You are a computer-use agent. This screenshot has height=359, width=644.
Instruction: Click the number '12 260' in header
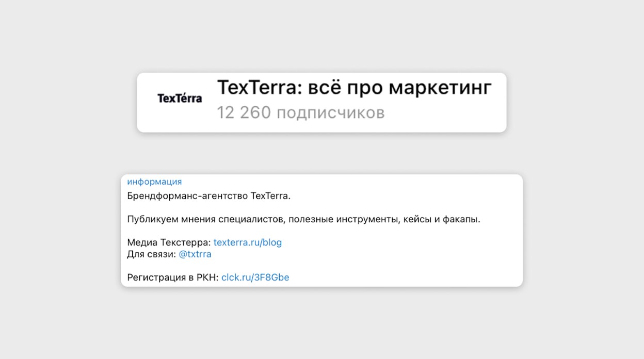pos(244,112)
